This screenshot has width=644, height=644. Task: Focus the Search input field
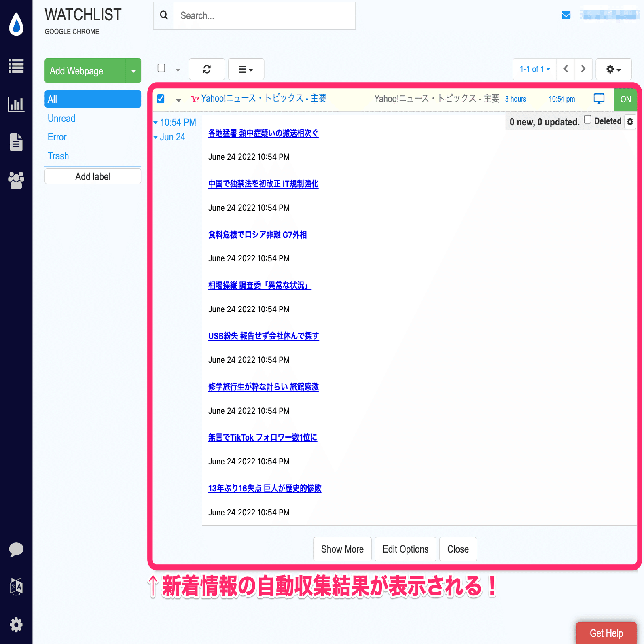click(265, 15)
